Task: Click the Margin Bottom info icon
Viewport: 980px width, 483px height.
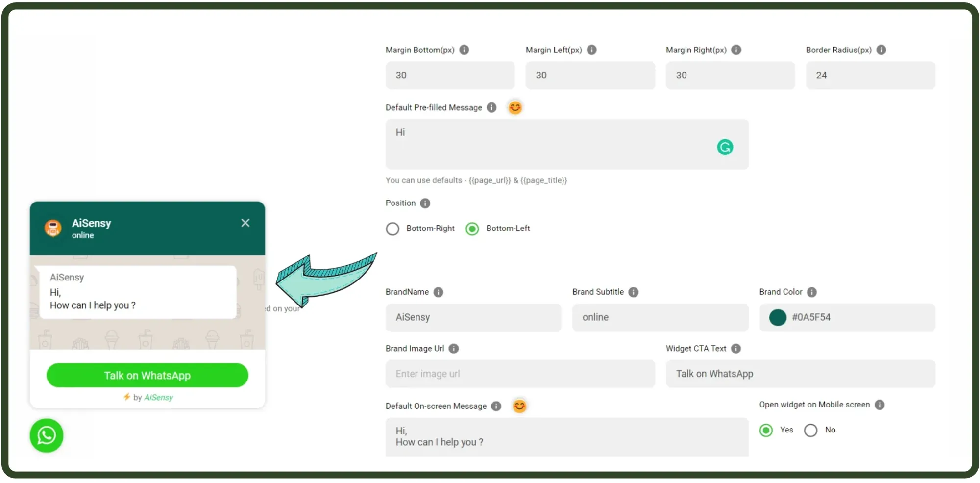Action: 464,50
